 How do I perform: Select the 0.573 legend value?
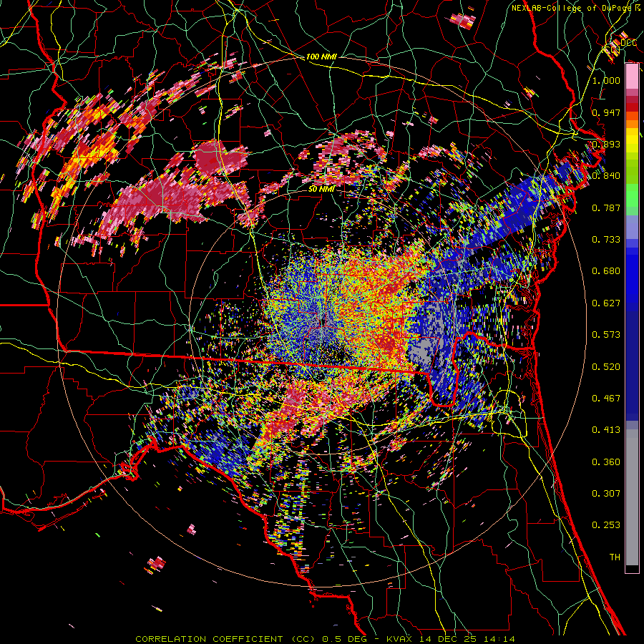(606, 335)
